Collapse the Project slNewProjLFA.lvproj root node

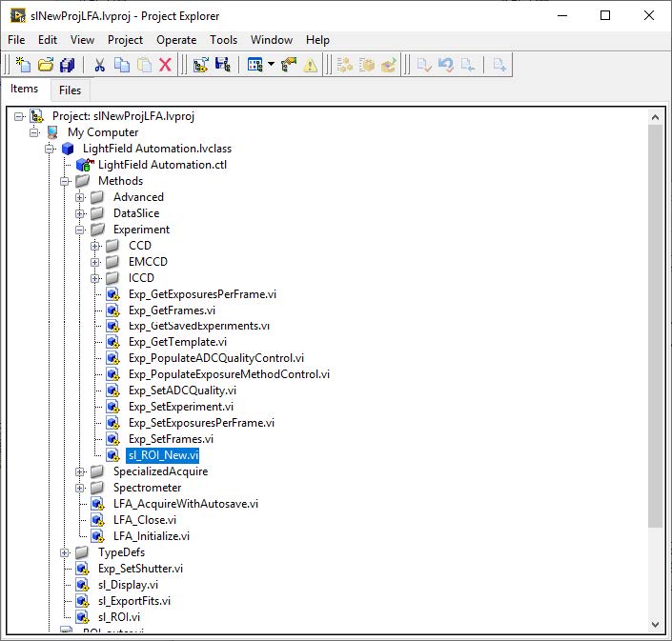point(19,116)
